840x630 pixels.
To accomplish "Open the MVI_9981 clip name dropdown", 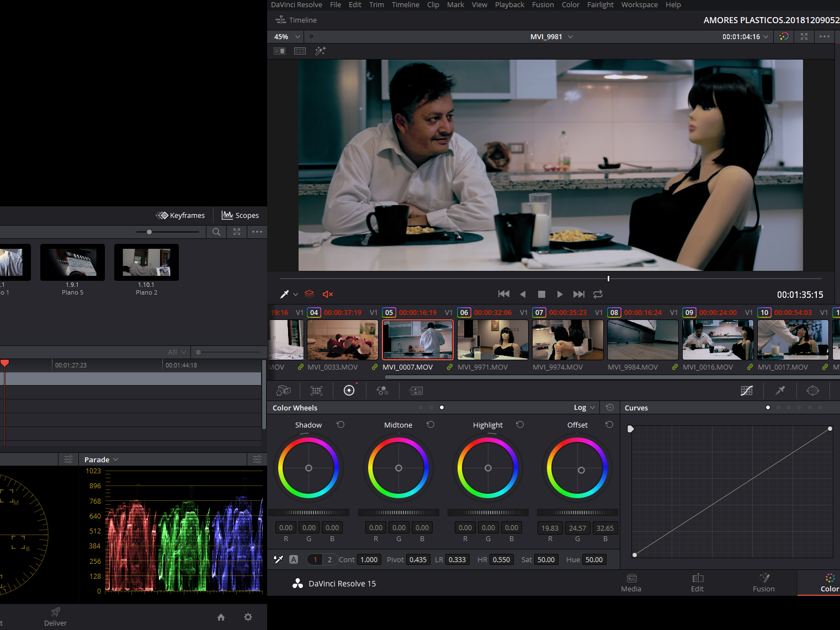I will point(552,36).
